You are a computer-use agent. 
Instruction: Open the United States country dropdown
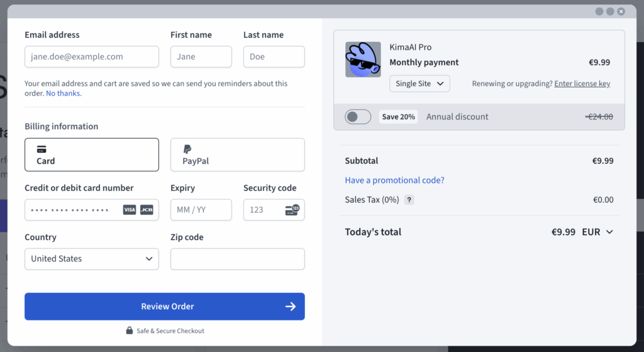(92, 259)
